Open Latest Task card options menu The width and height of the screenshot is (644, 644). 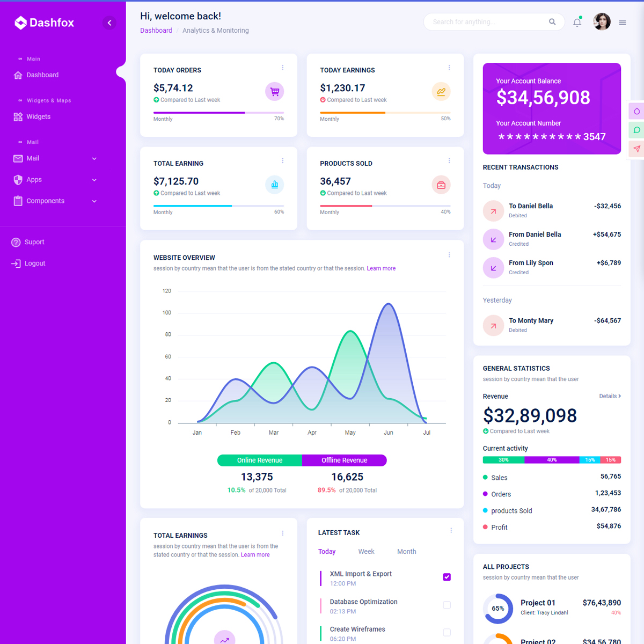click(x=451, y=530)
